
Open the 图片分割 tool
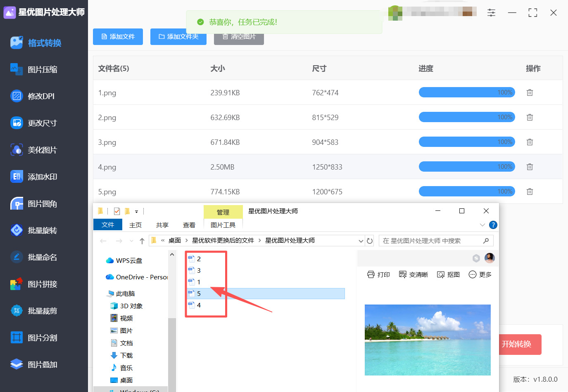coord(34,338)
